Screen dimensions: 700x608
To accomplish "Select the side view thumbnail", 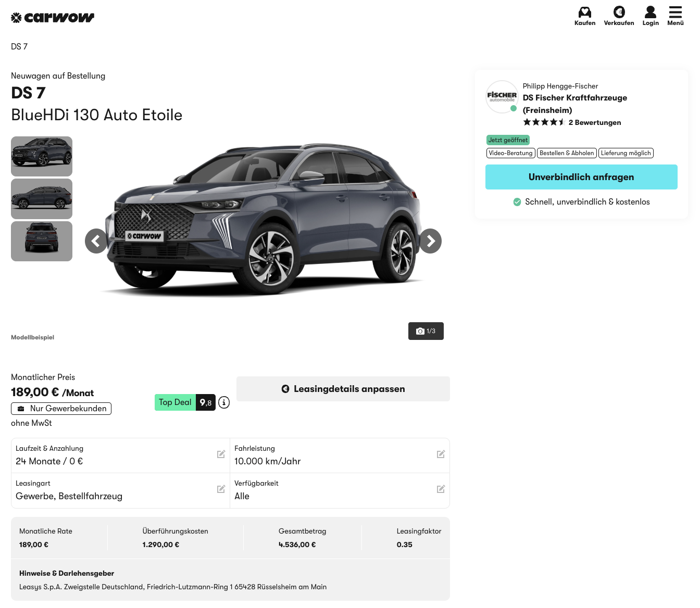I will (42, 199).
